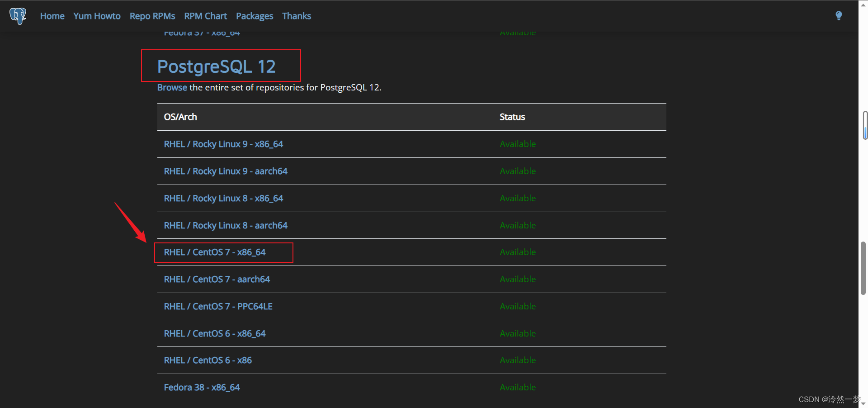
Task: Click the OS/Arch column header
Action: [180, 117]
